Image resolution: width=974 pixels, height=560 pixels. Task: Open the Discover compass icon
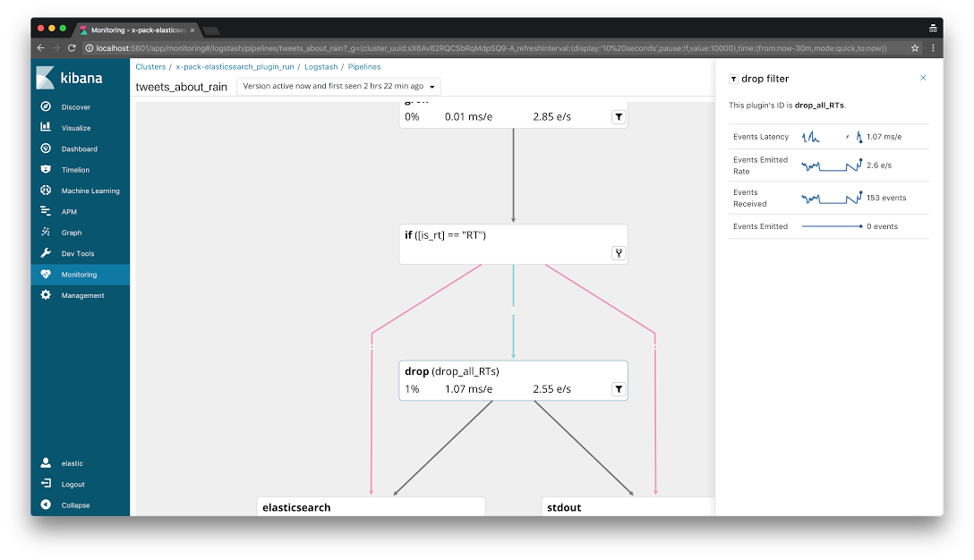(46, 106)
